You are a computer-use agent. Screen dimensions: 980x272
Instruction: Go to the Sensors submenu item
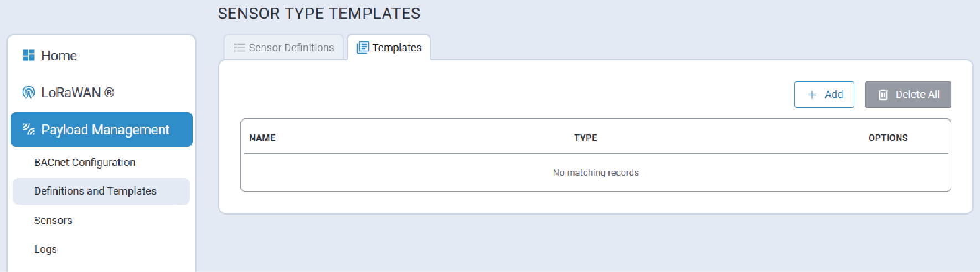pyautogui.click(x=53, y=221)
